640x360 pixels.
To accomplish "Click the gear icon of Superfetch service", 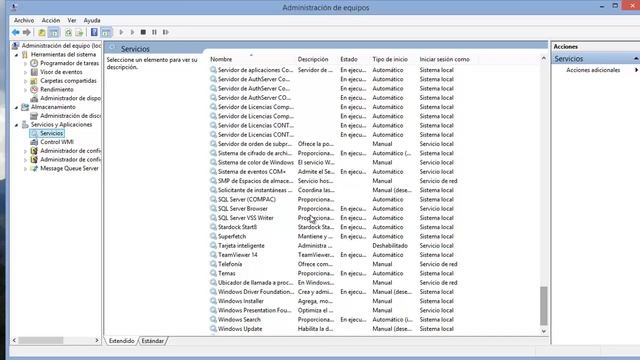I will click(x=213, y=236).
